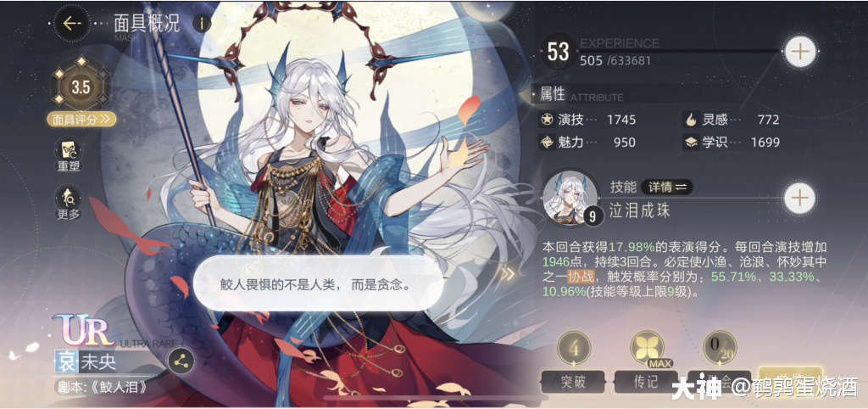Tap the experience progress bar
The width and height of the screenshot is (868, 409).
[681, 51]
